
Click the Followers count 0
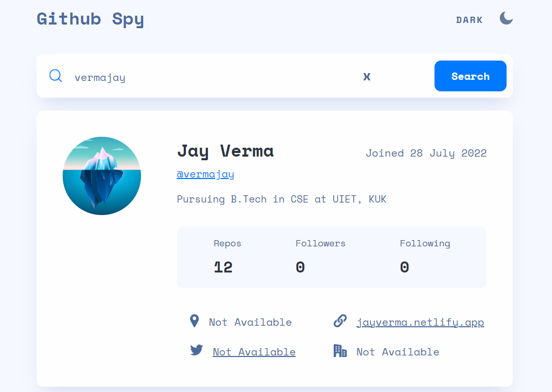tap(300, 267)
